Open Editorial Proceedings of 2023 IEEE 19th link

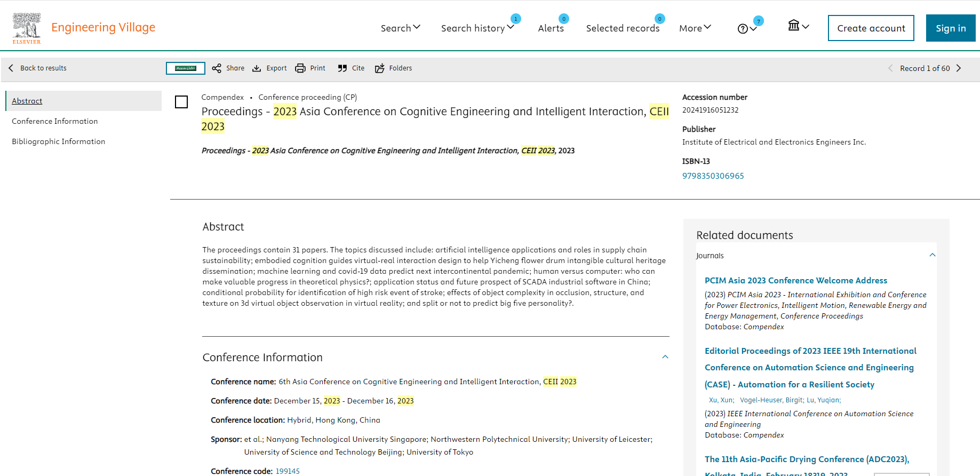coord(810,368)
